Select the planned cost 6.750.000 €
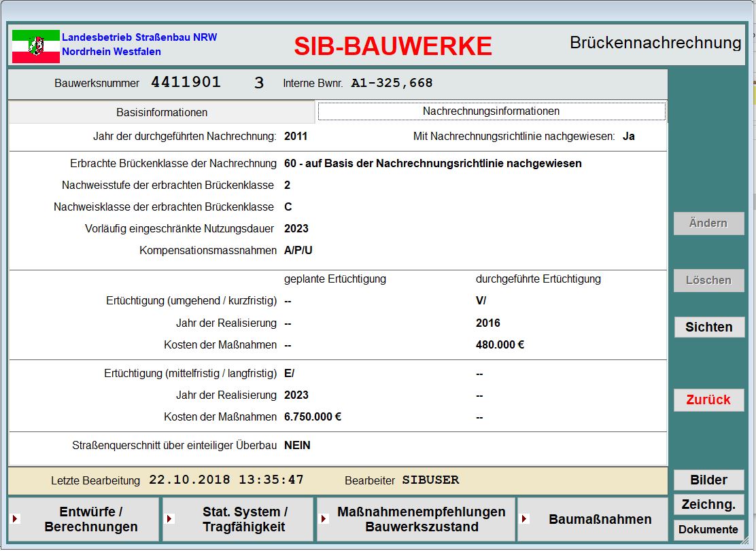 coord(313,417)
